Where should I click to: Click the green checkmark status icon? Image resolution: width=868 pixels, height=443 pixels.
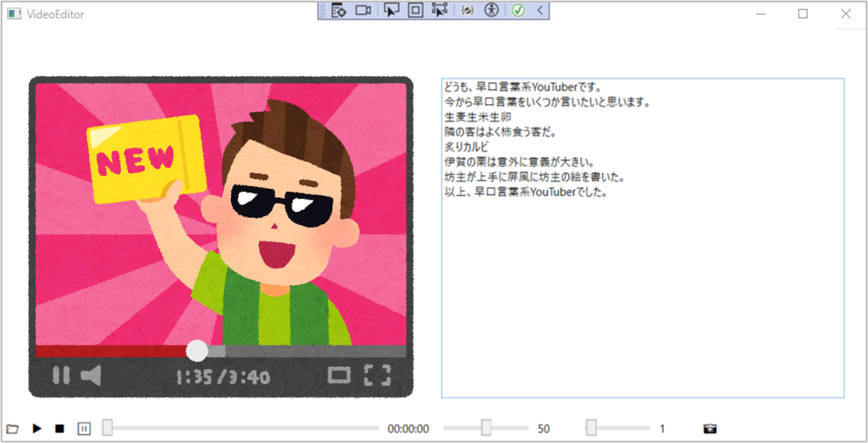(x=519, y=10)
